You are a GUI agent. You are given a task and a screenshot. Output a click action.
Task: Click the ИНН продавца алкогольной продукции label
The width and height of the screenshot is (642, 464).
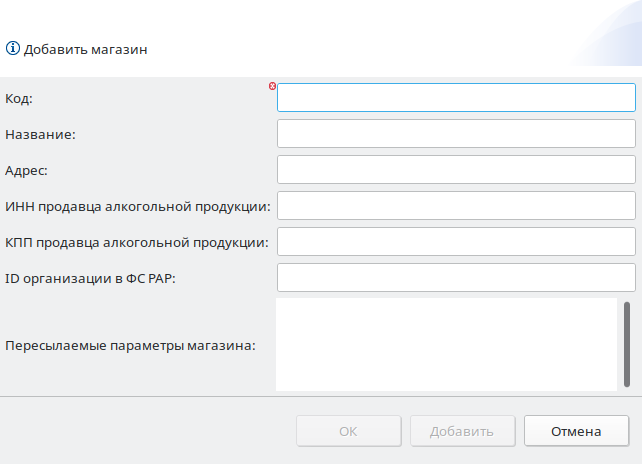coord(138,207)
